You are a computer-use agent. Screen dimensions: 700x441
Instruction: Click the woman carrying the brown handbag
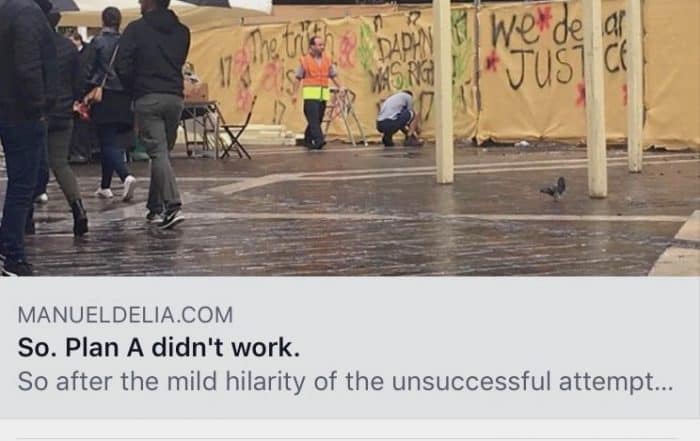coord(109,103)
